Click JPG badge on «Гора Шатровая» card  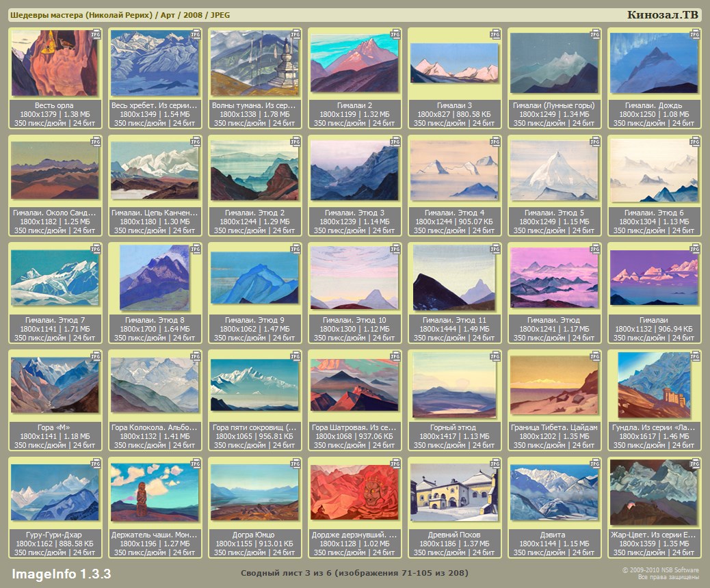click(395, 356)
